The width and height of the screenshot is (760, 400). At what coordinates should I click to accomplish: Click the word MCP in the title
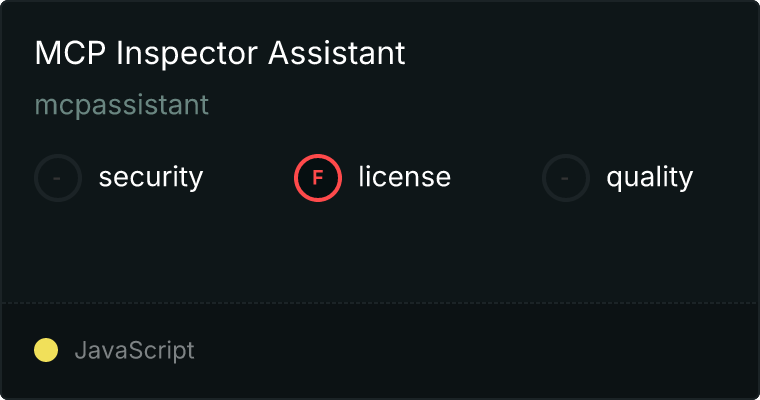click(70, 52)
